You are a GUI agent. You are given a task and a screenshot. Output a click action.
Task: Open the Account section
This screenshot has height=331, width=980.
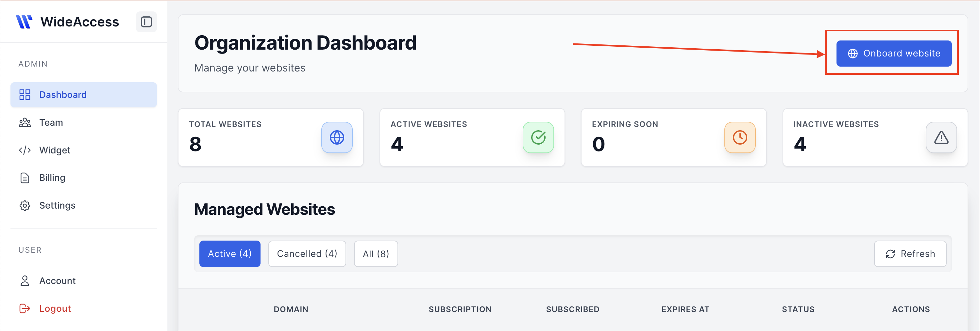(57, 280)
